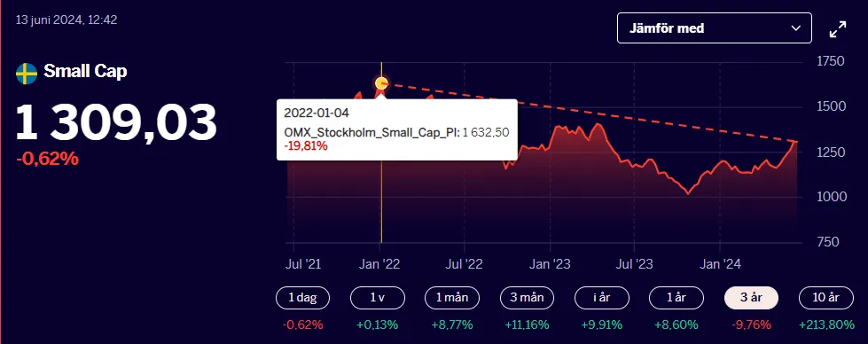
Task: Switch chart to '1 mån' range
Action: (x=452, y=298)
